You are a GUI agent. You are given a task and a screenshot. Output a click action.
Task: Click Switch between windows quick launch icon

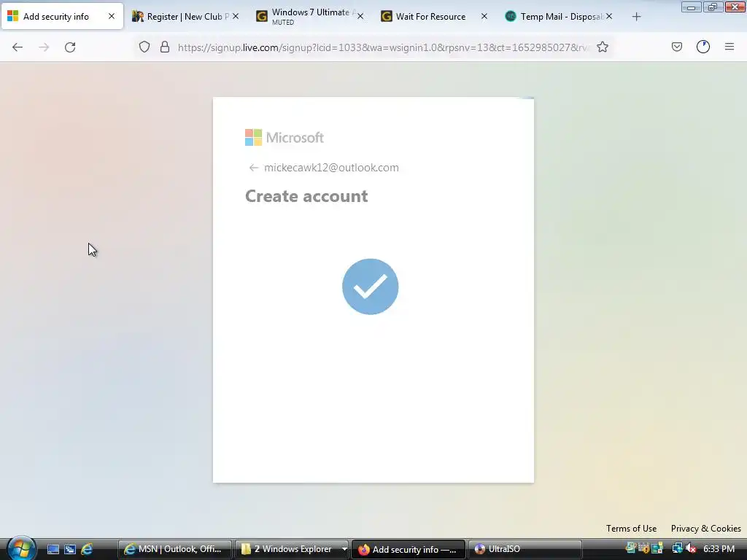click(x=70, y=549)
